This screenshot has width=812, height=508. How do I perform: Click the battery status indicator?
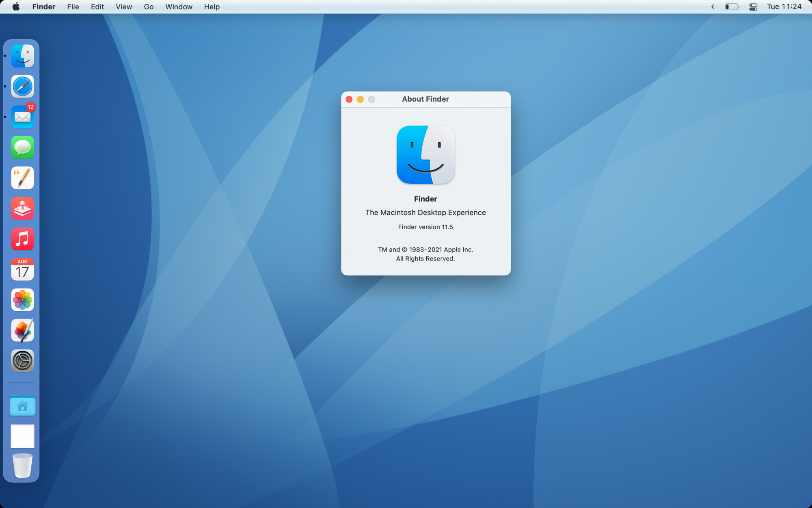coord(732,7)
